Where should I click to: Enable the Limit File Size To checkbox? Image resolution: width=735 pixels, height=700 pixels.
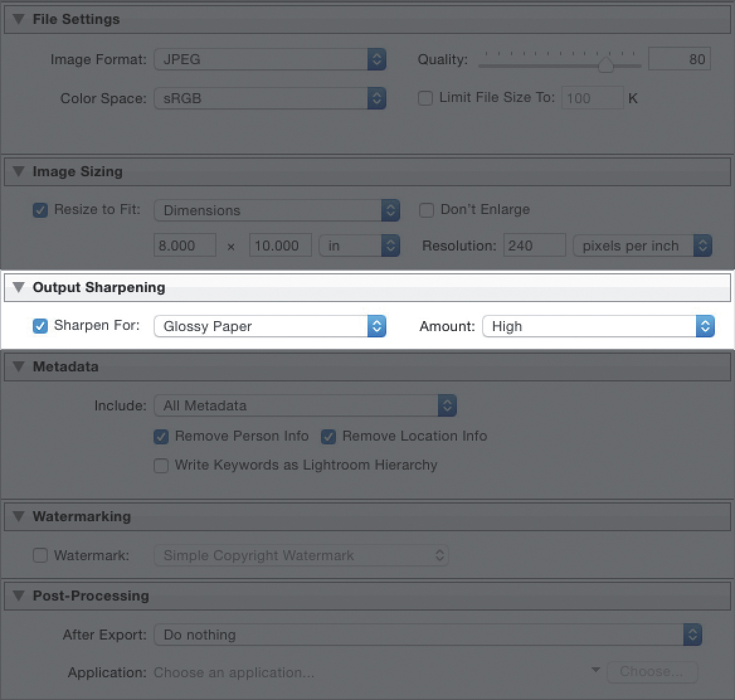tap(426, 99)
